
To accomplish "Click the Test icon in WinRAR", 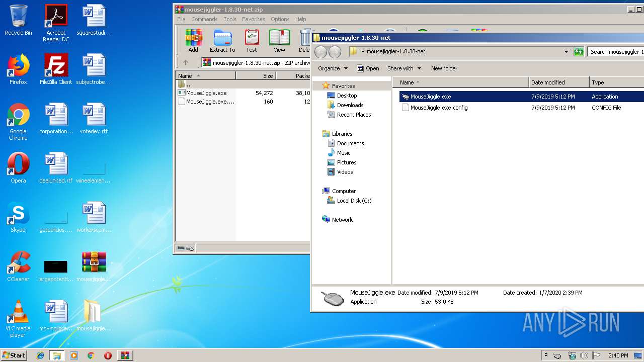I will pos(252,41).
